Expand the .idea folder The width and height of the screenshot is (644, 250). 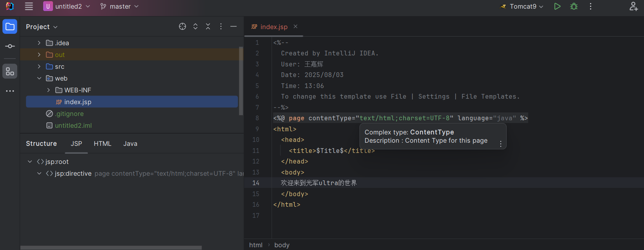[39, 43]
